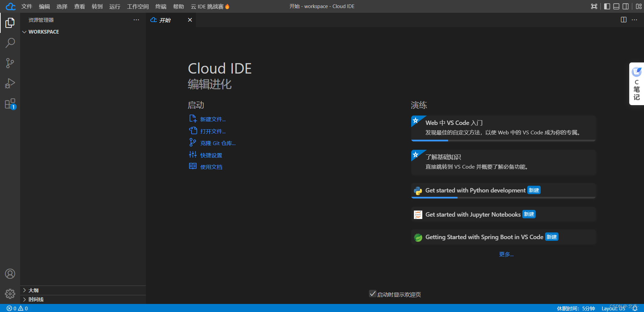This screenshot has height=312, width=644.
Task: Open the Extensions view with badge
Action: [10, 104]
